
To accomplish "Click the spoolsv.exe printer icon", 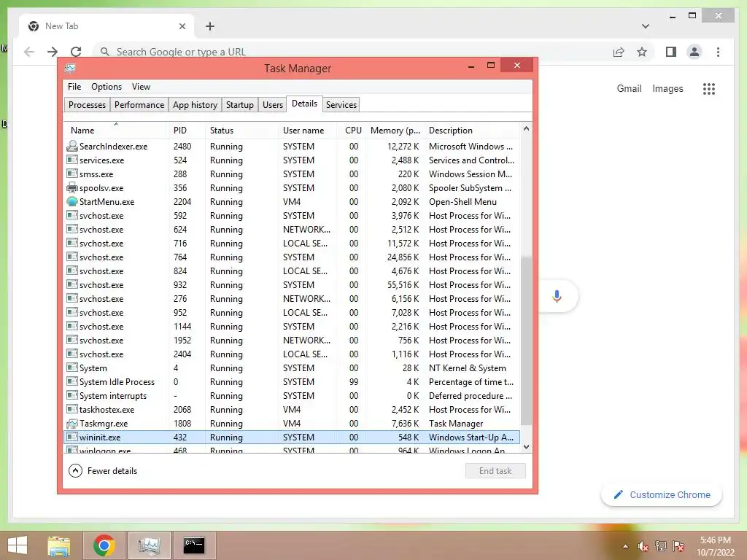I will pyautogui.click(x=72, y=187).
